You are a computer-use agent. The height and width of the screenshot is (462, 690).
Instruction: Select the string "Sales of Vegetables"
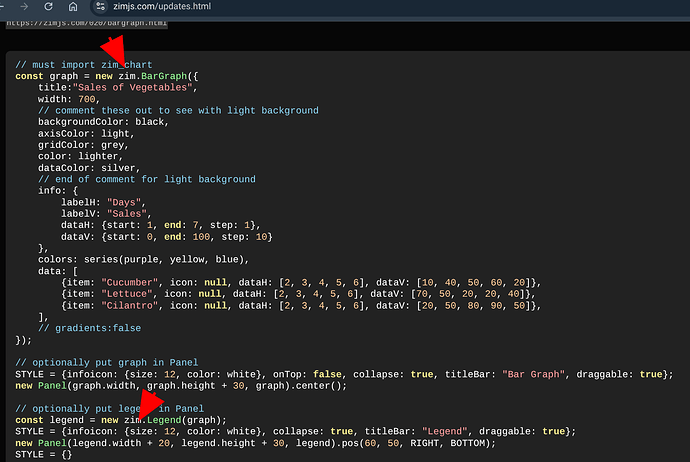[x=132, y=88]
